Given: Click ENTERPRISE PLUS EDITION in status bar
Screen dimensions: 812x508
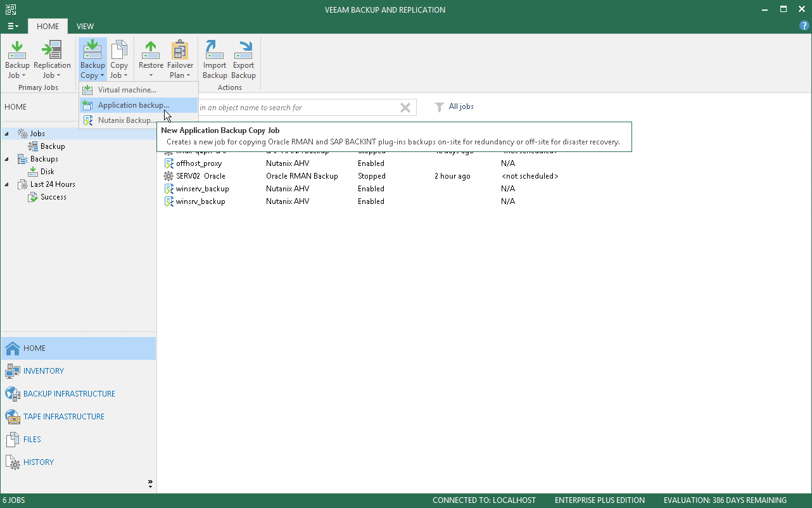Looking at the screenshot, I should point(600,500).
